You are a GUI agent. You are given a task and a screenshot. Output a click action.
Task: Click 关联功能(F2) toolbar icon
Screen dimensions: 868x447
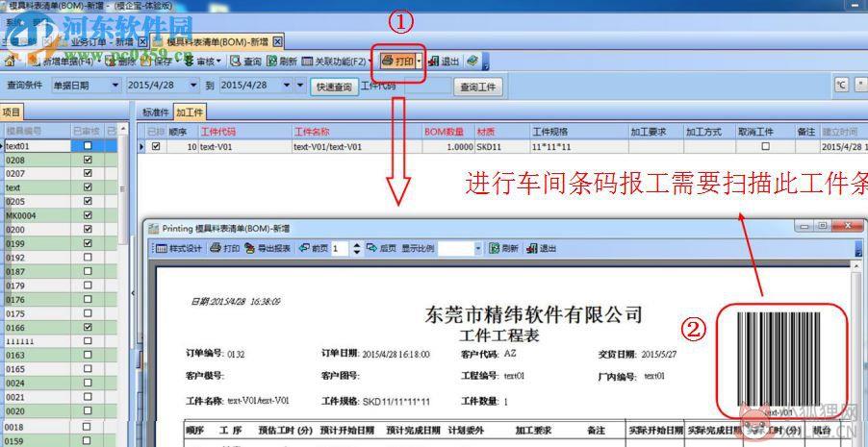pyautogui.click(x=308, y=61)
